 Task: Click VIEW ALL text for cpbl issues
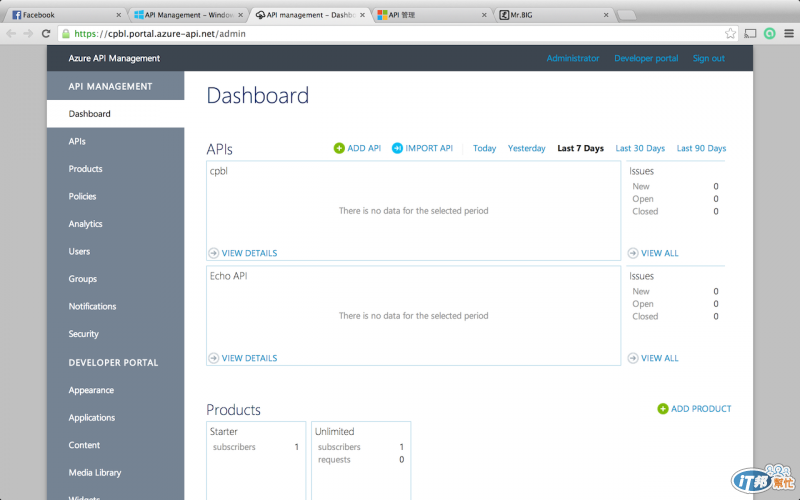[659, 253]
